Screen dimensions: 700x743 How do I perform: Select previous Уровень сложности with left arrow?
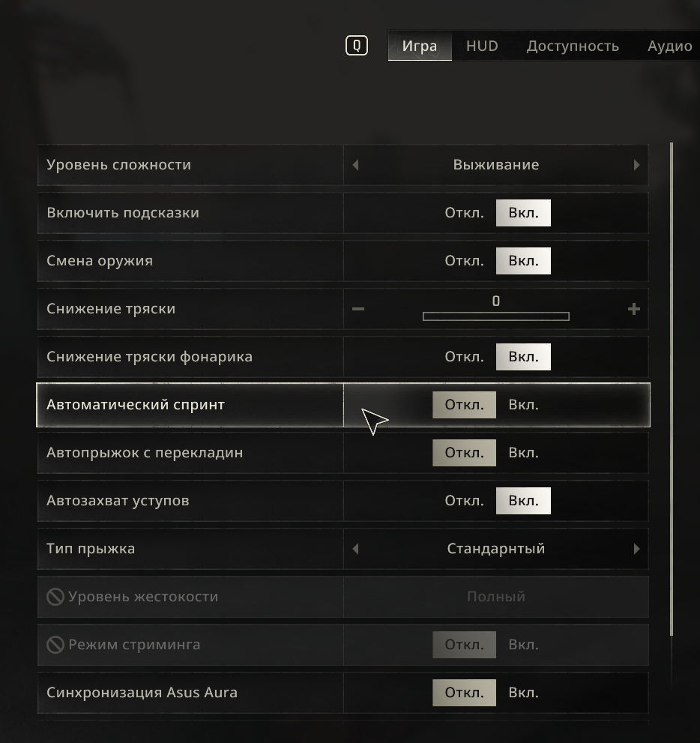(x=356, y=165)
